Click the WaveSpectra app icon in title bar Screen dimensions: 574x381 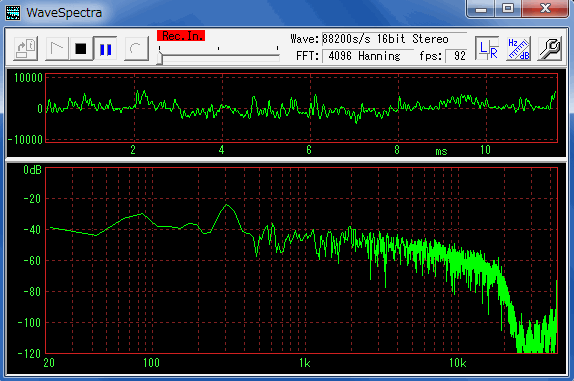pyautogui.click(x=13, y=12)
